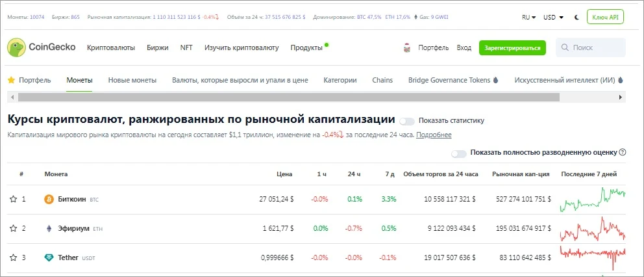Open the Криптовалюты menu
The image size is (644, 277).
tap(111, 47)
